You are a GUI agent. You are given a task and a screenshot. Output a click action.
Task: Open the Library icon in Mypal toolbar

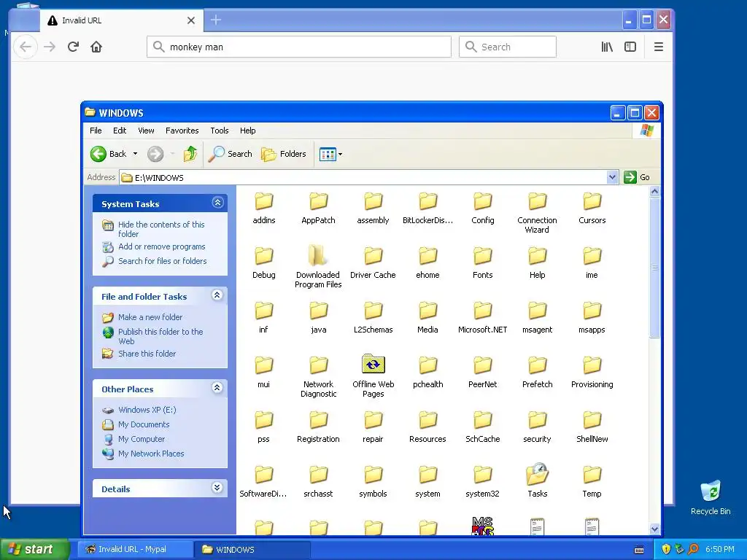pos(606,47)
